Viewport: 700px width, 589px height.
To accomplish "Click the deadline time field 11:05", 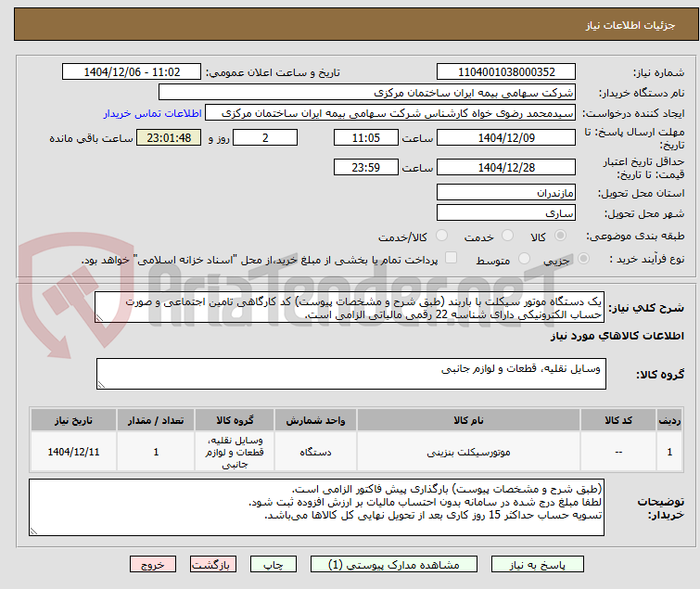I will click(x=366, y=137).
